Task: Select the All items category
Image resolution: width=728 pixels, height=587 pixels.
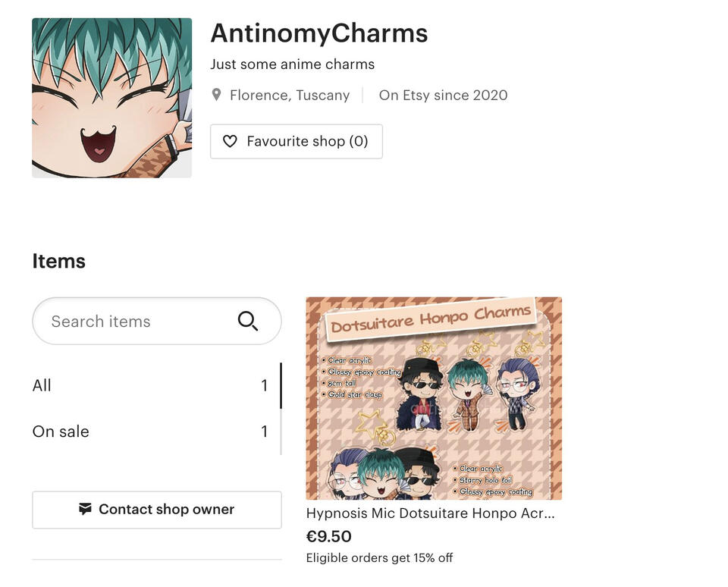Action: coord(150,385)
